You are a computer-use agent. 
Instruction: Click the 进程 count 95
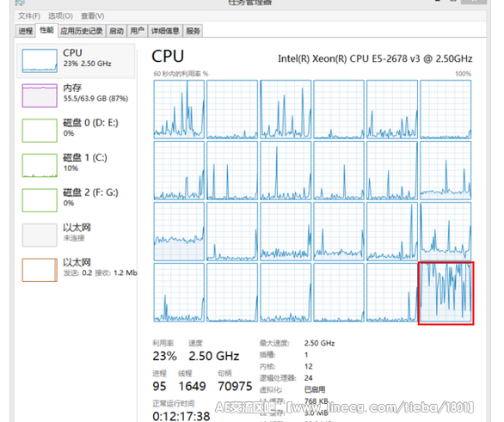point(159,386)
